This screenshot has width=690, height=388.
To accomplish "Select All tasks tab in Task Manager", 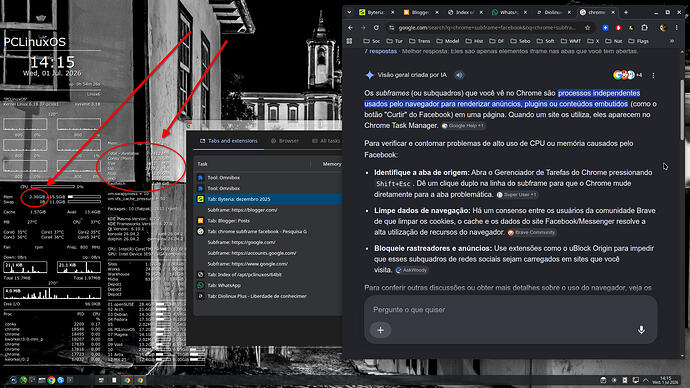I will tap(326, 141).
